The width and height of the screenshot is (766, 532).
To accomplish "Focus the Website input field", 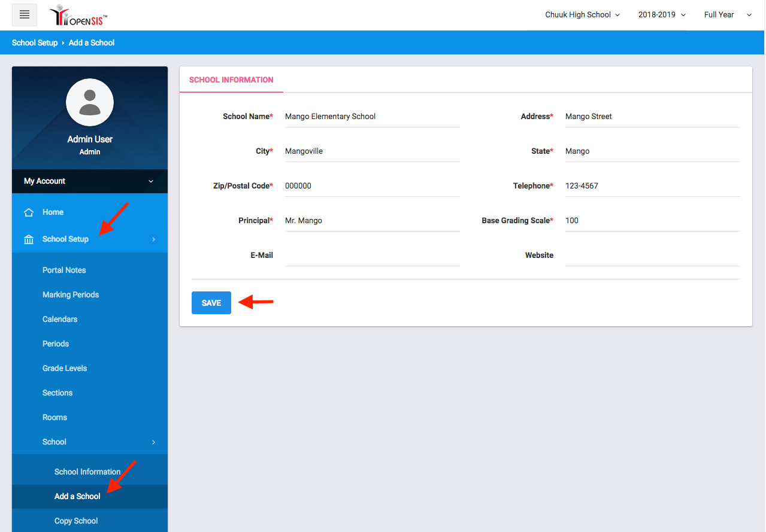I will (x=652, y=256).
